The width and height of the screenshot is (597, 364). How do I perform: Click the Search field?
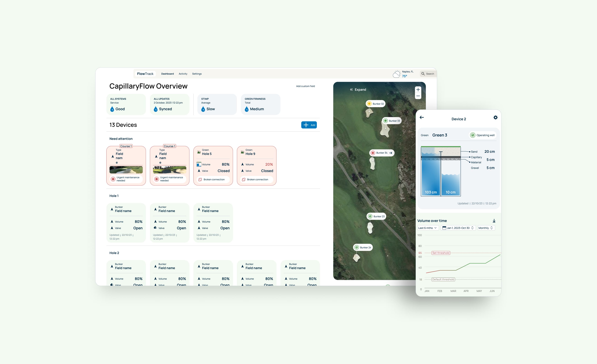tap(428, 74)
